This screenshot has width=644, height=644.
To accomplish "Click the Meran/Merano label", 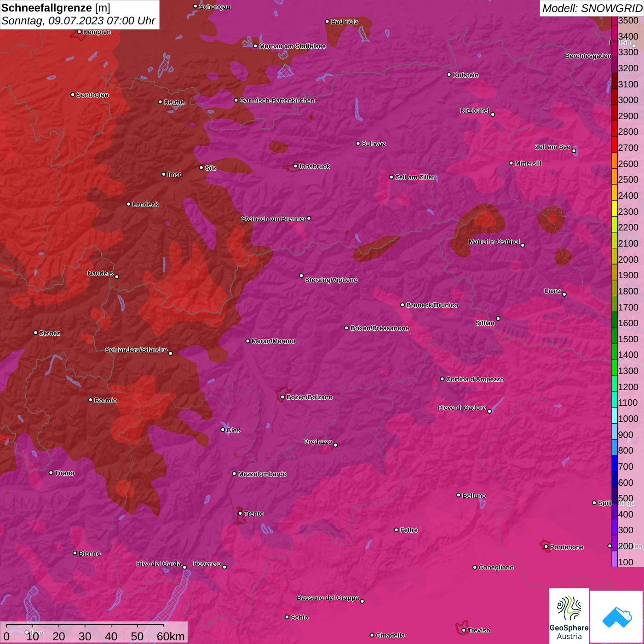I will click(273, 341).
